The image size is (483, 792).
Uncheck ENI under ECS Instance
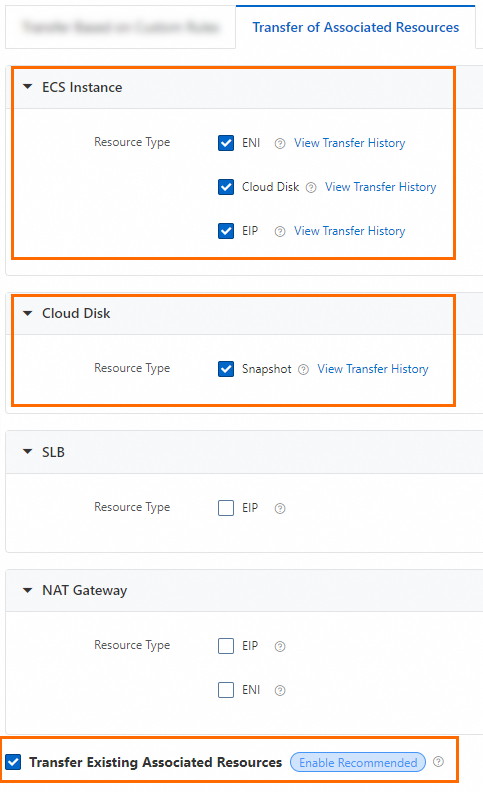pyautogui.click(x=226, y=143)
